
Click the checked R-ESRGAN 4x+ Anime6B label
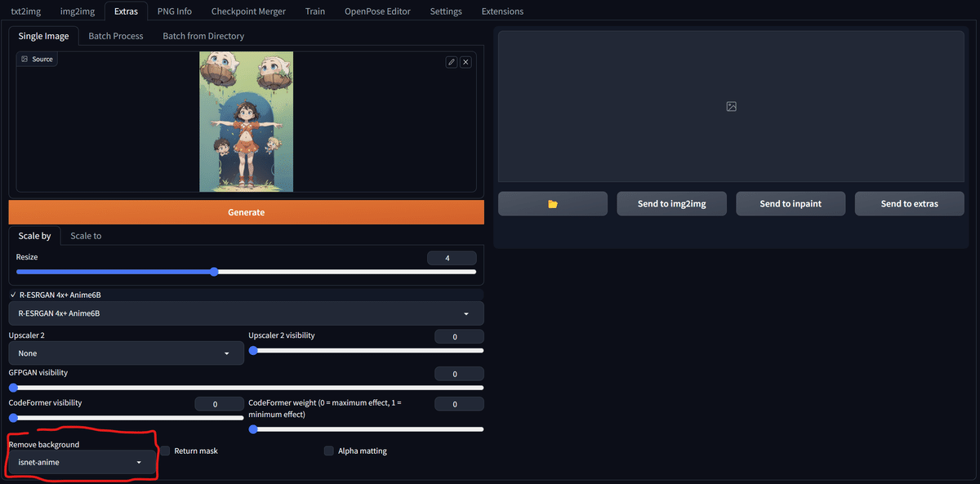(60, 295)
